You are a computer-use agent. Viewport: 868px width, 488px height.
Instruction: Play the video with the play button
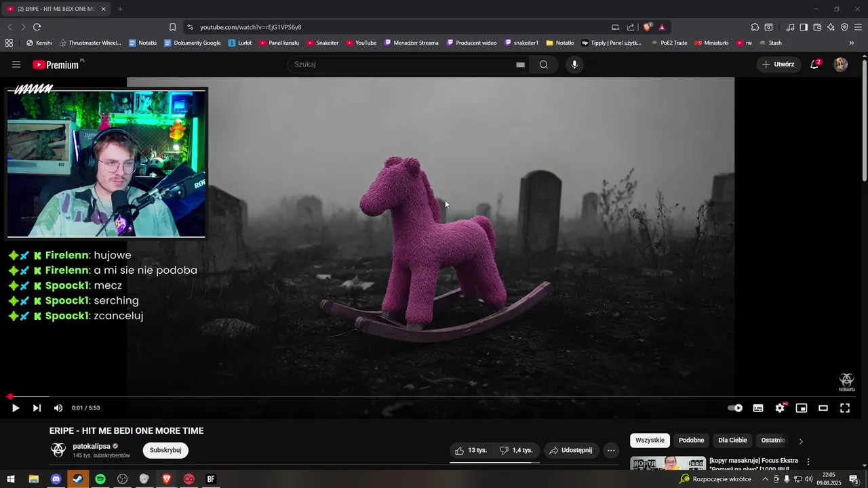[x=16, y=408]
